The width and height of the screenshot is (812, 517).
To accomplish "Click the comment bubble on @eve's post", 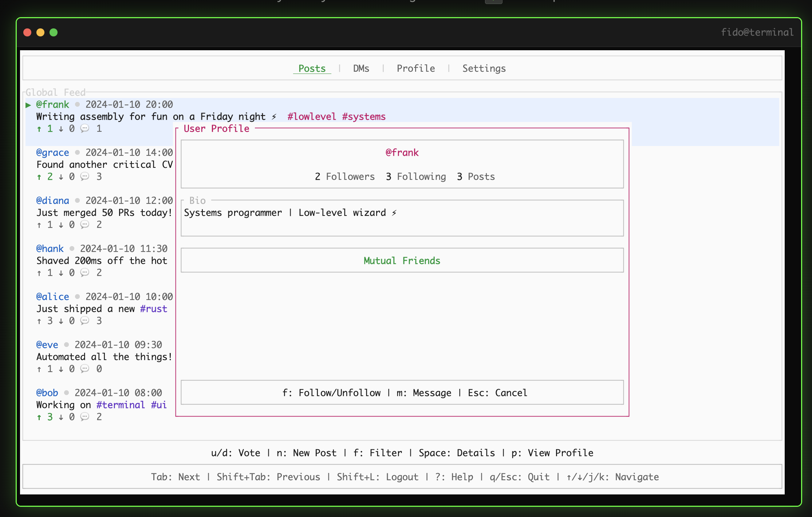I will 84,369.
